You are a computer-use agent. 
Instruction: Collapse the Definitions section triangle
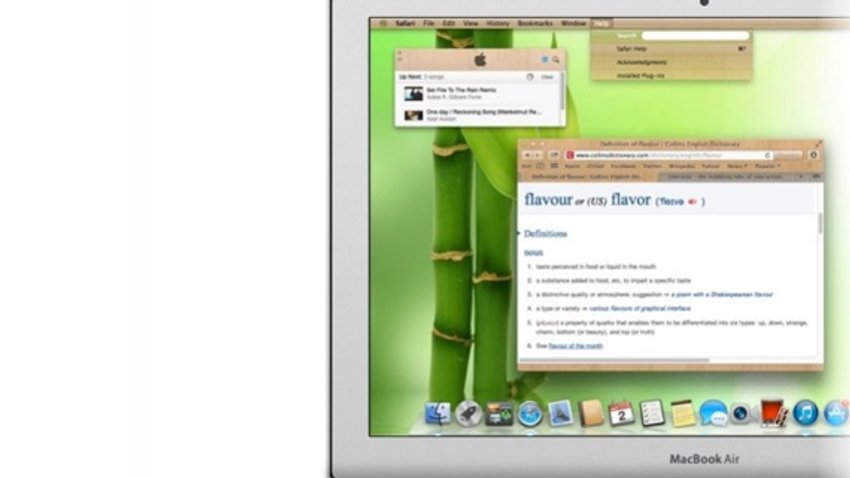point(519,234)
